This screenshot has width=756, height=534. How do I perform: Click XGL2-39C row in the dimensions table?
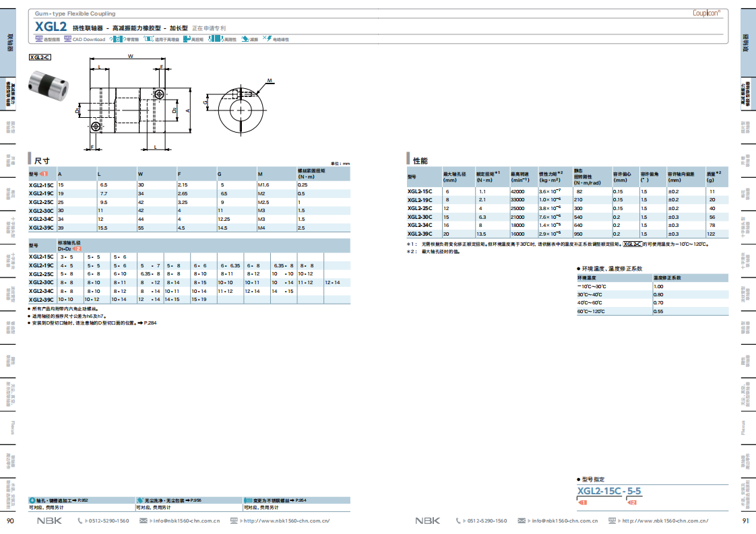[189, 228]
